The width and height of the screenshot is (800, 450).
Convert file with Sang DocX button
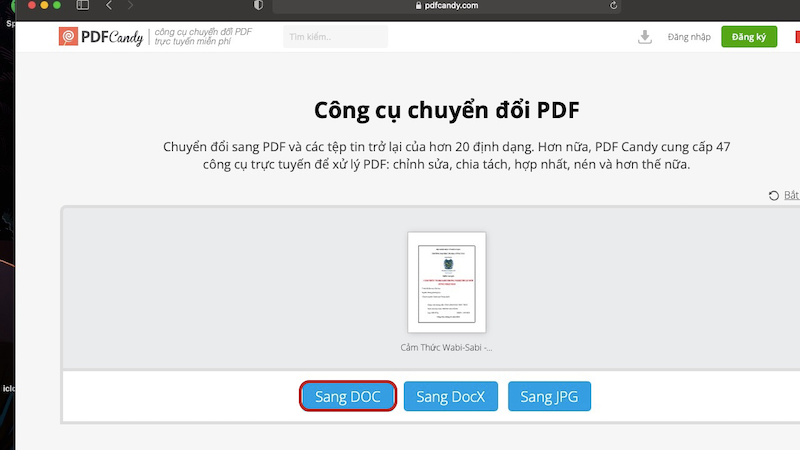[451, 396]
